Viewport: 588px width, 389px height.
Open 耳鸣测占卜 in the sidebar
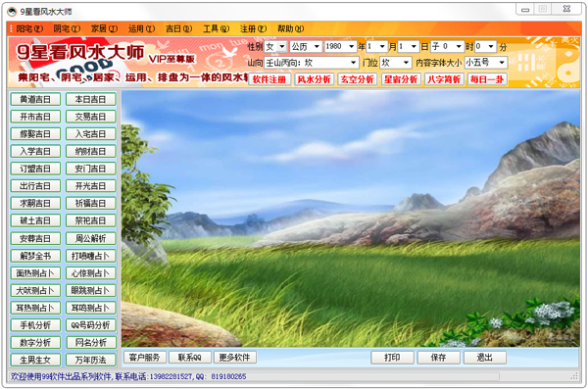[91, 308]
